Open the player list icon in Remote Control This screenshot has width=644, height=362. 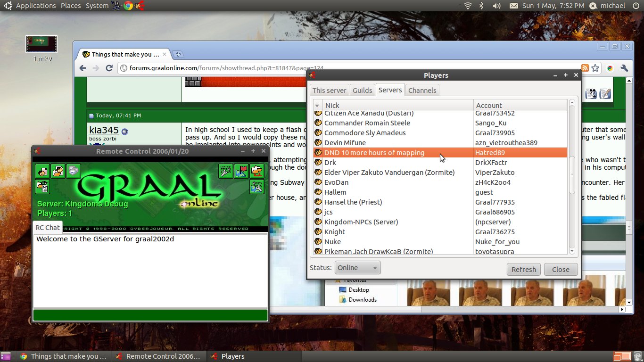43,171
